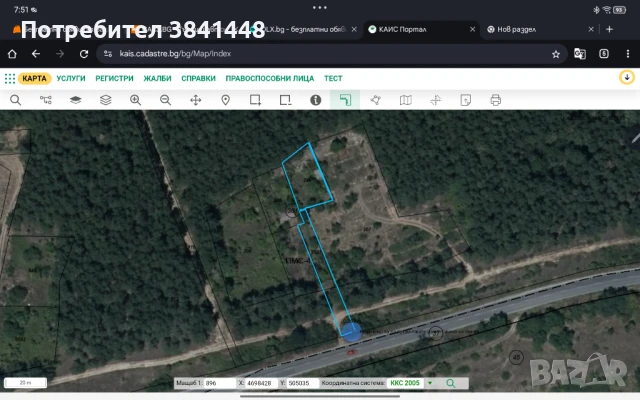Click the blue location circle on map
Image resolution: width=640 pixels, height=400 pixels.
(351, 332)
